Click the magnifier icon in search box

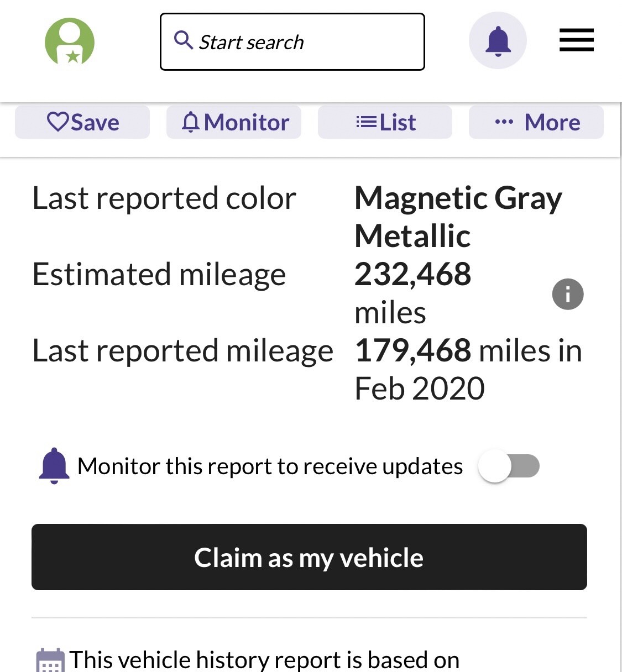(x=183, y=40)
